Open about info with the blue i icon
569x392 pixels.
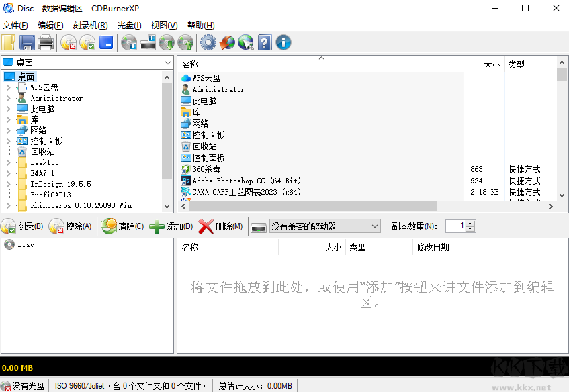[283, 42]
